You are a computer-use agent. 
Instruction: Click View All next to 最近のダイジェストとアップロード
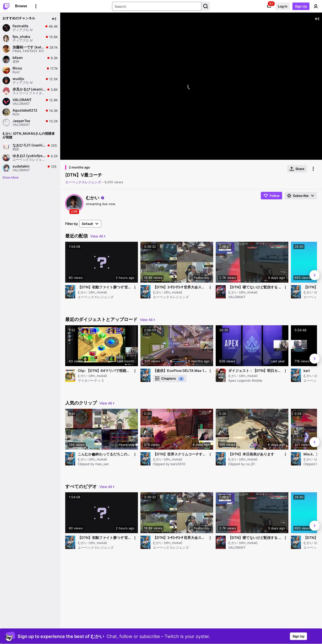[x=147, y=320]
